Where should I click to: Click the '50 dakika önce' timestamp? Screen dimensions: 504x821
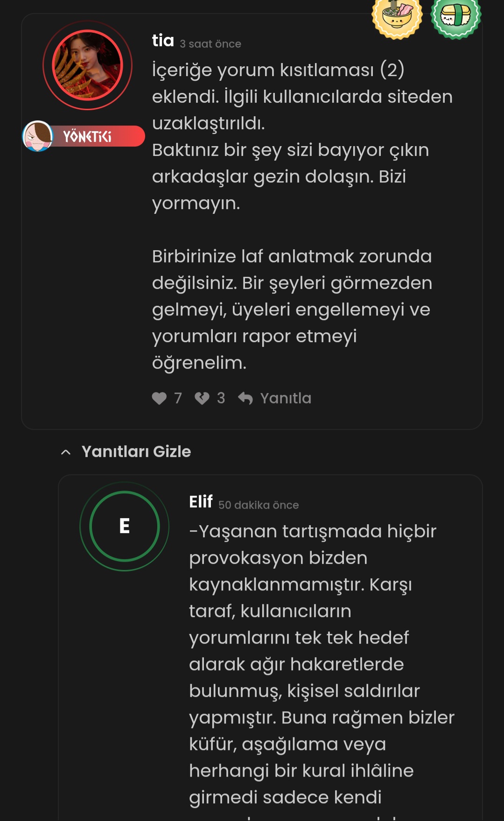(x=259, y=505)
